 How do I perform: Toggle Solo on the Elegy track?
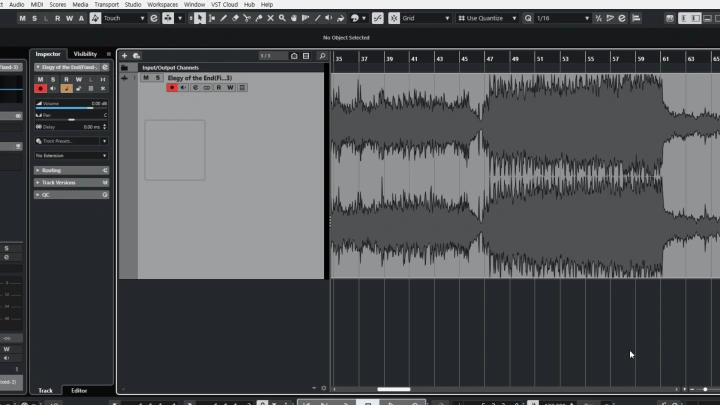158,78
